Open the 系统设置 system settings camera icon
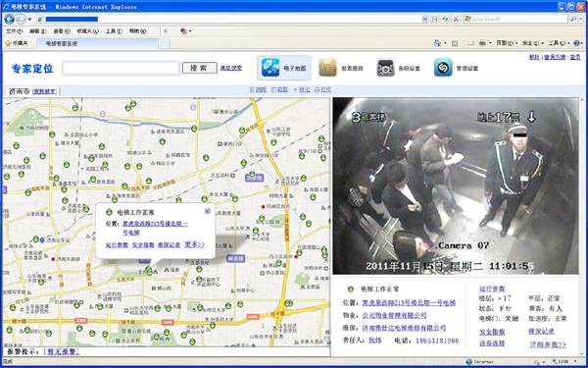This screenshot has width=588, height=368. 385,68
